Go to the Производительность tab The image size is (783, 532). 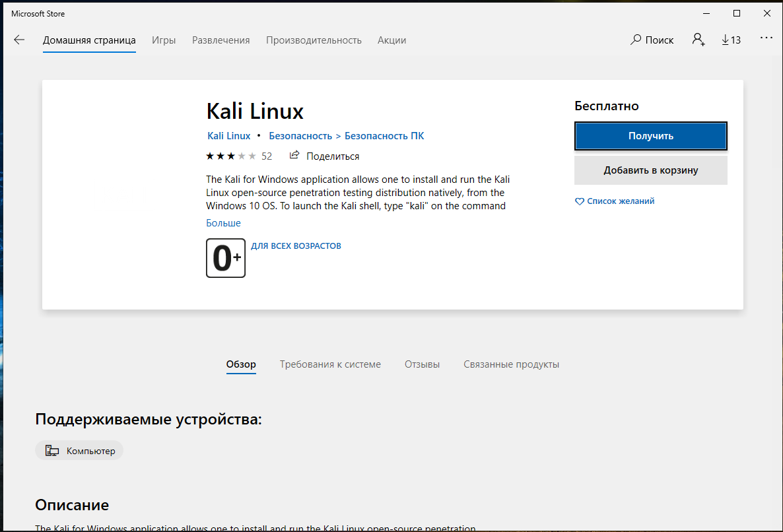pyautogui.click(x=314, y=40)
